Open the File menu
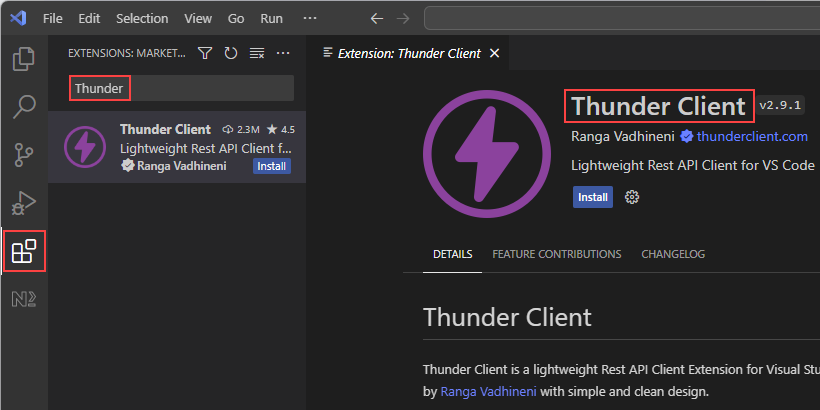 click(52, 19)
